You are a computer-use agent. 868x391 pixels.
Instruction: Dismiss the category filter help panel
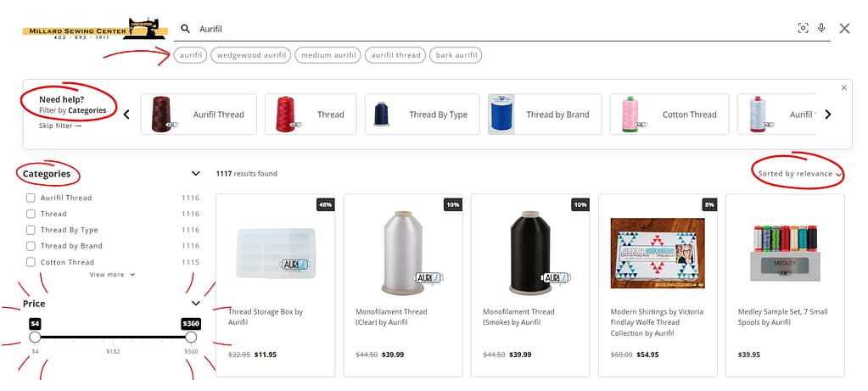(x=843, y=87)
